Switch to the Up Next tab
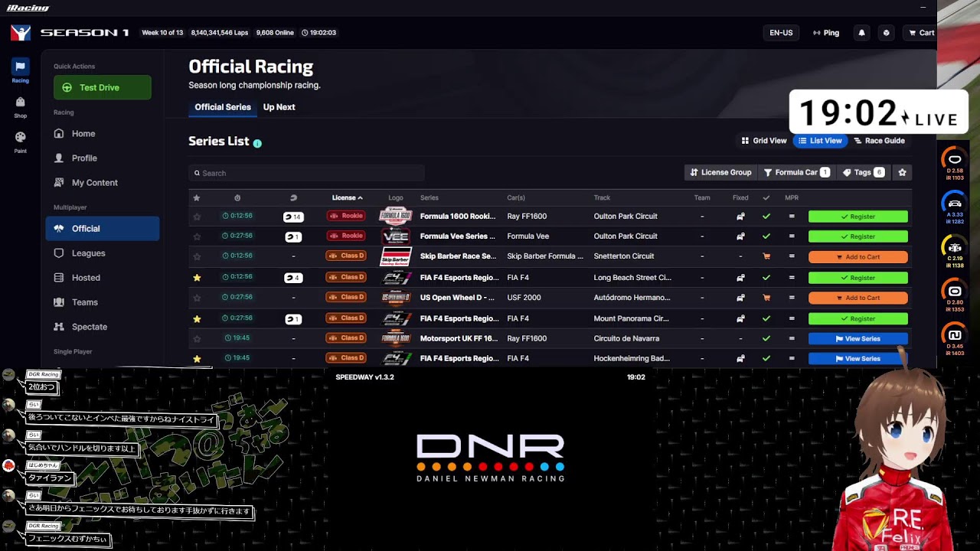 (279, 107)
